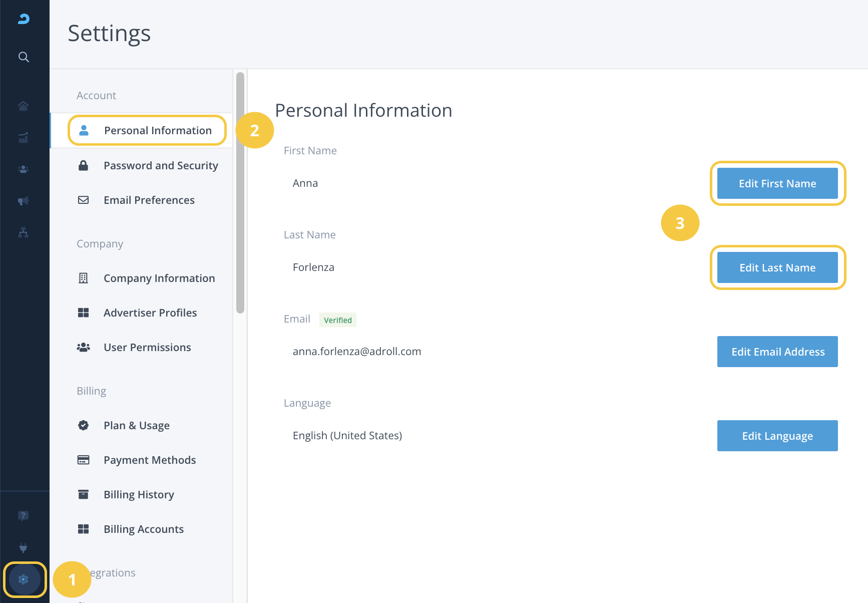Click the settings menu vertical scrollbar
The width and height of the screenshot is (868, 603).
click(240, 193)
